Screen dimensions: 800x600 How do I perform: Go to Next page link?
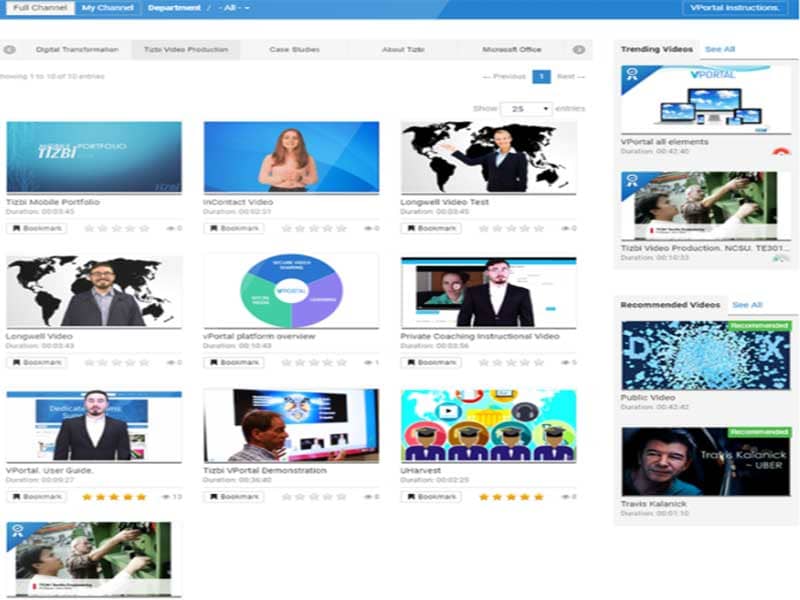[570, 77]
